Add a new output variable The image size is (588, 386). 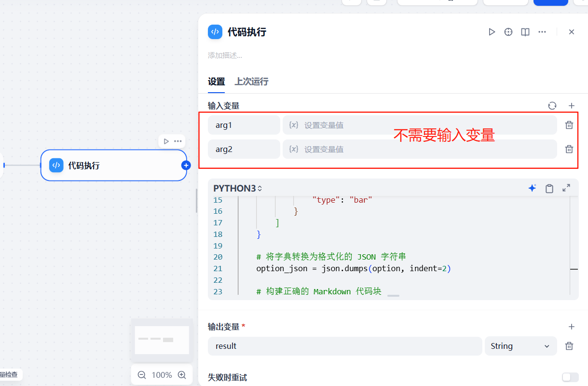tap(572, 327)
